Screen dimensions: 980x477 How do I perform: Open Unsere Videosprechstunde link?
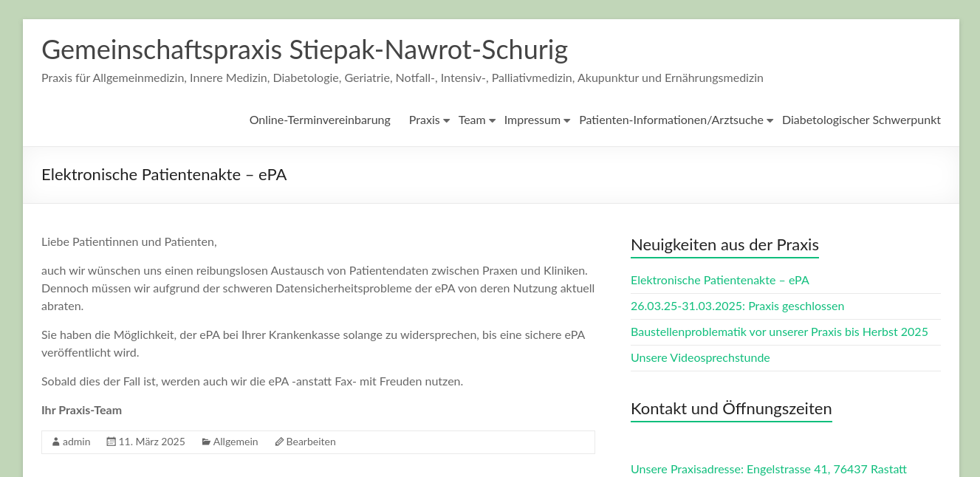point(700,358)
